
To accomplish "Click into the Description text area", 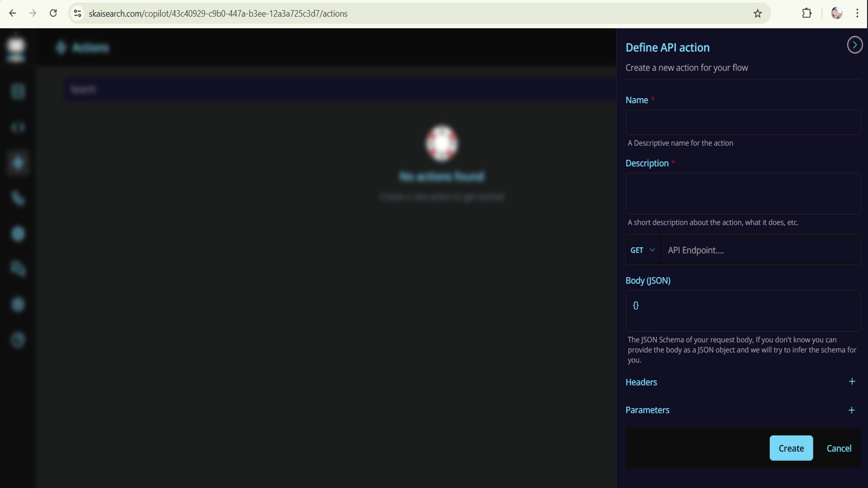I will (x=742, y=194).
